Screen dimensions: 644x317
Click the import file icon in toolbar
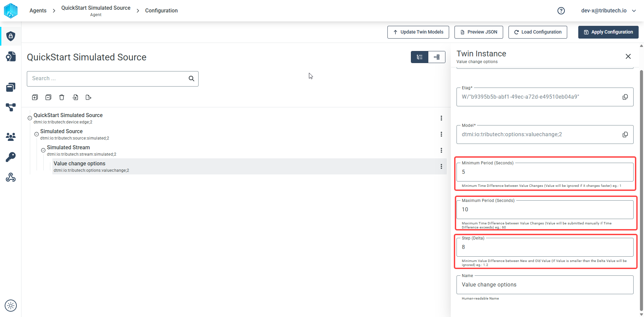point(75,97)
